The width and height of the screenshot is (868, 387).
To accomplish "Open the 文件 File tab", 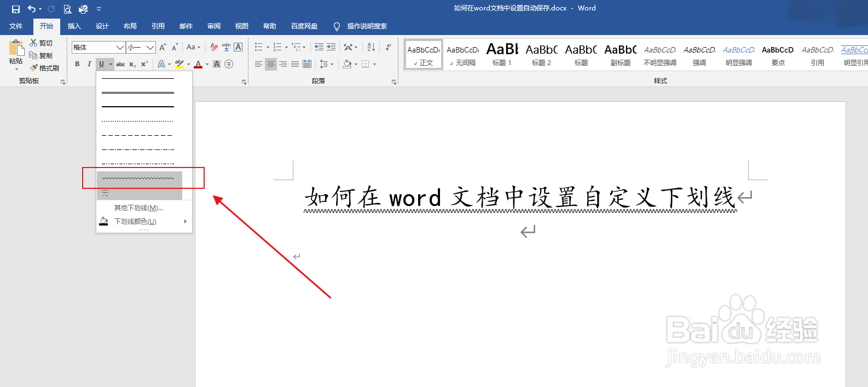I will tap(16, 26).
